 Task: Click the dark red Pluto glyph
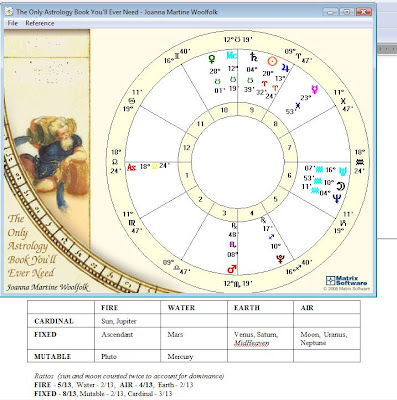pyautogui.click(x=280, y=259)
